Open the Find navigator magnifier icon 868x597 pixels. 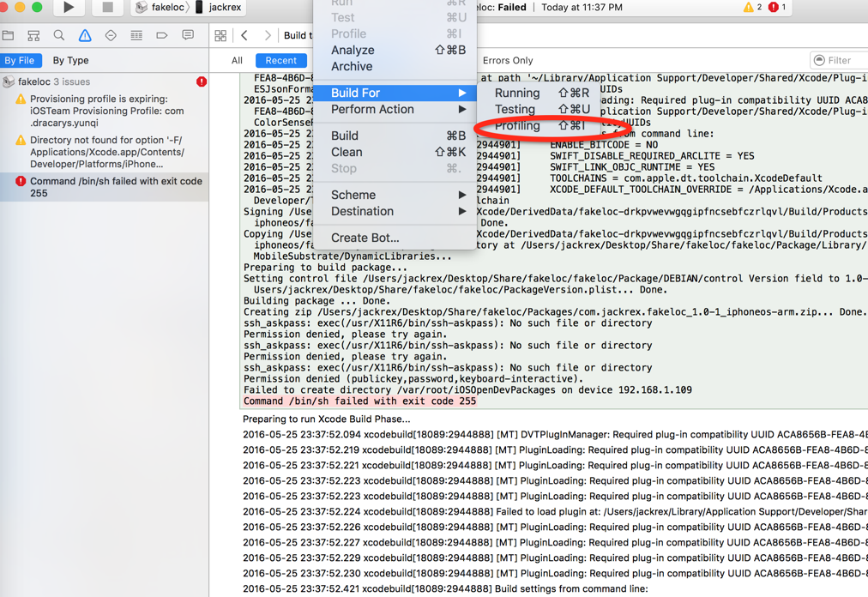[59, 36]
